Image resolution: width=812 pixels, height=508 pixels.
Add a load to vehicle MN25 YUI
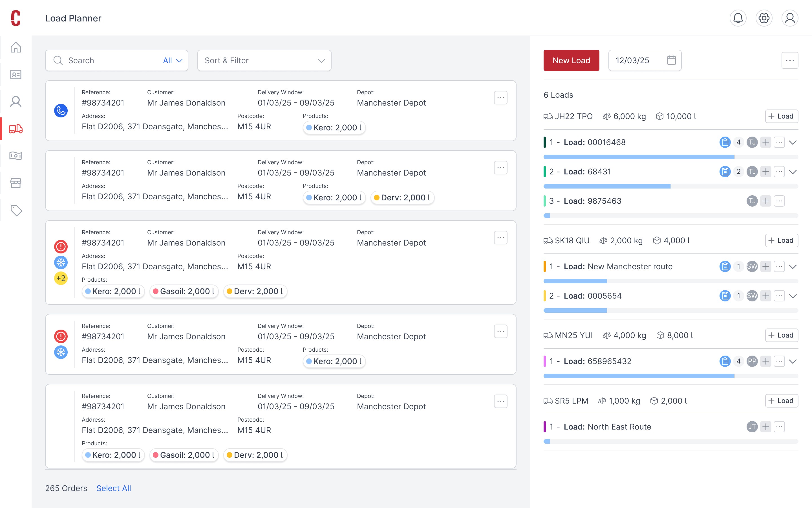click(x=781, y=335)
